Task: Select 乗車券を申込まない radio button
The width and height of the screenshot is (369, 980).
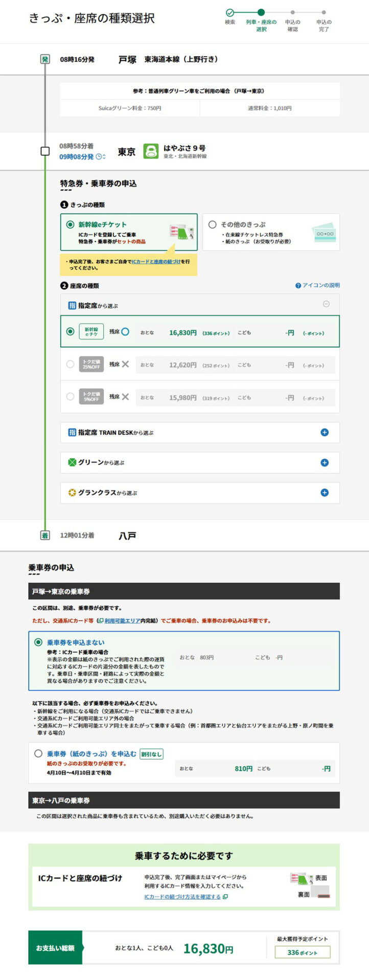Action: (38, 642)
